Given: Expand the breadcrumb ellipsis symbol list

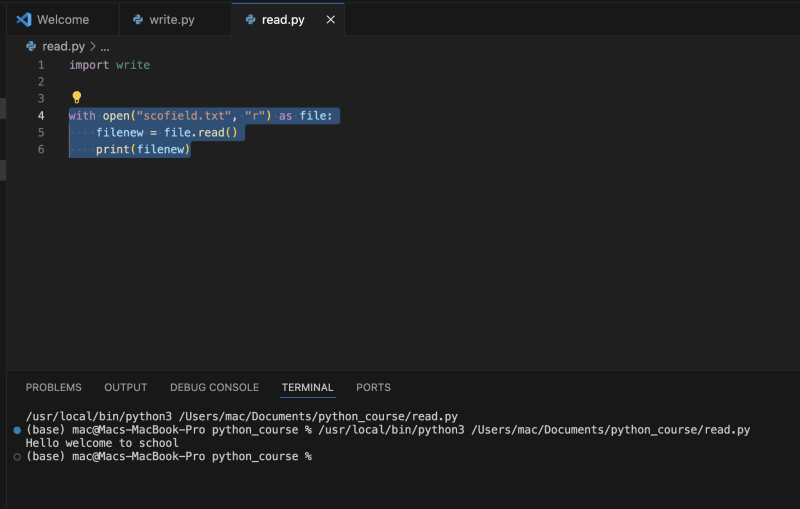Looking at the screenshot, I should (x=105, y=47).
